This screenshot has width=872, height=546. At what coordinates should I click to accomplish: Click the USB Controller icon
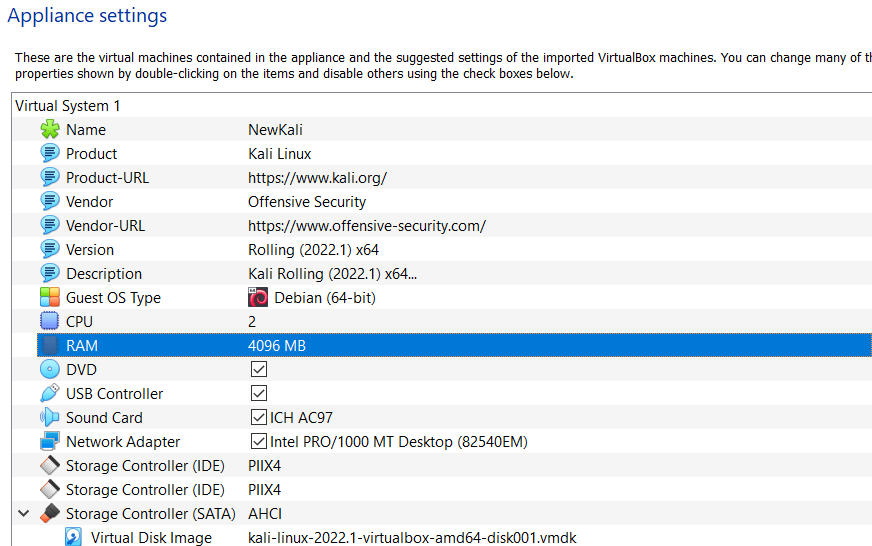click(x=50, y=394)
